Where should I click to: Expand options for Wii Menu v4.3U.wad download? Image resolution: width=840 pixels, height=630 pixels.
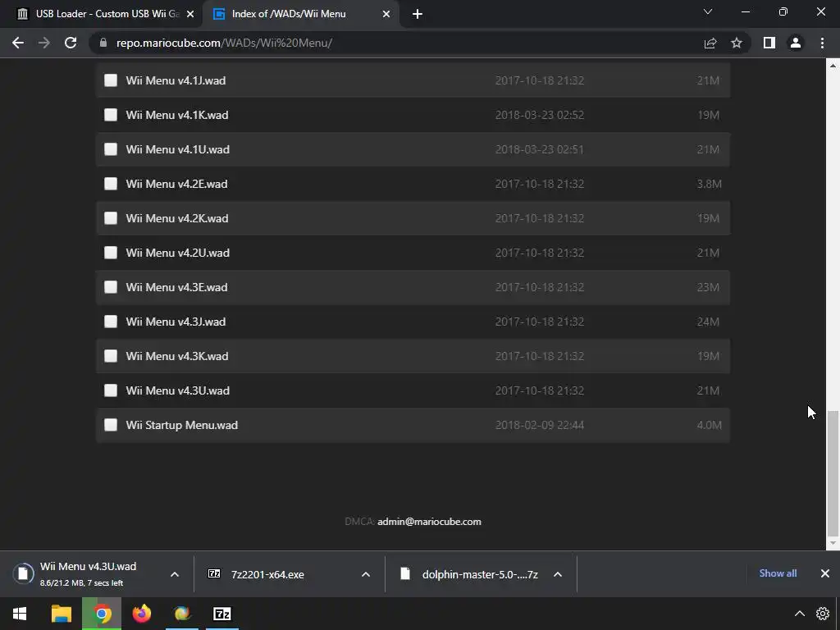pyautogui.click(x=175, y=574)
